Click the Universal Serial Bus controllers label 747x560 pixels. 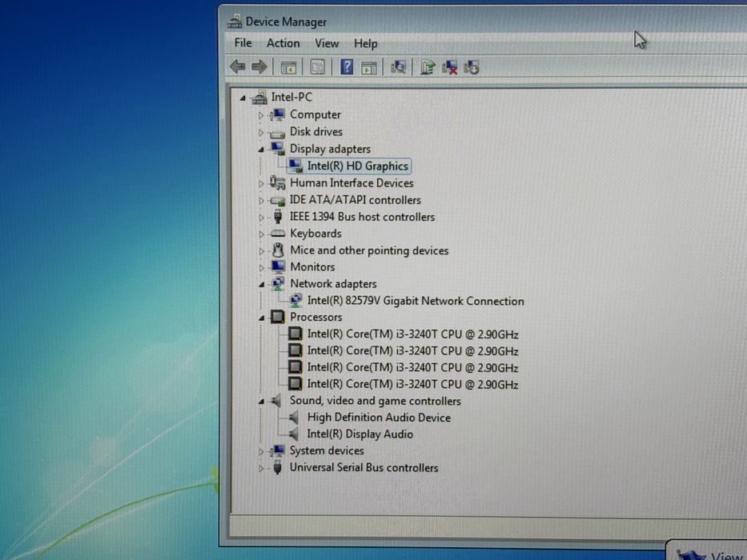click(364, 467)
